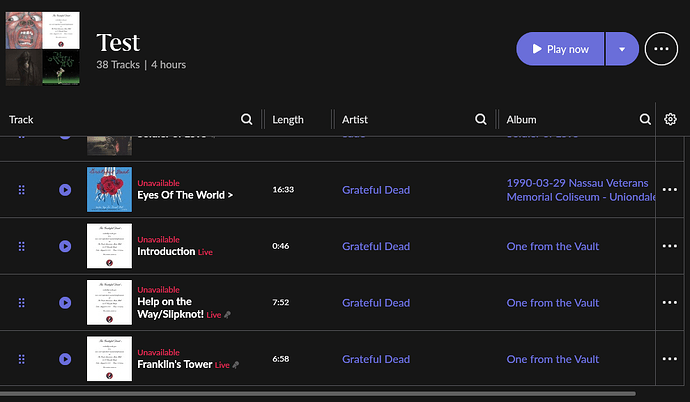
Task: Open playlist more options ellipsis button
Action: click(x=661, y=48)
